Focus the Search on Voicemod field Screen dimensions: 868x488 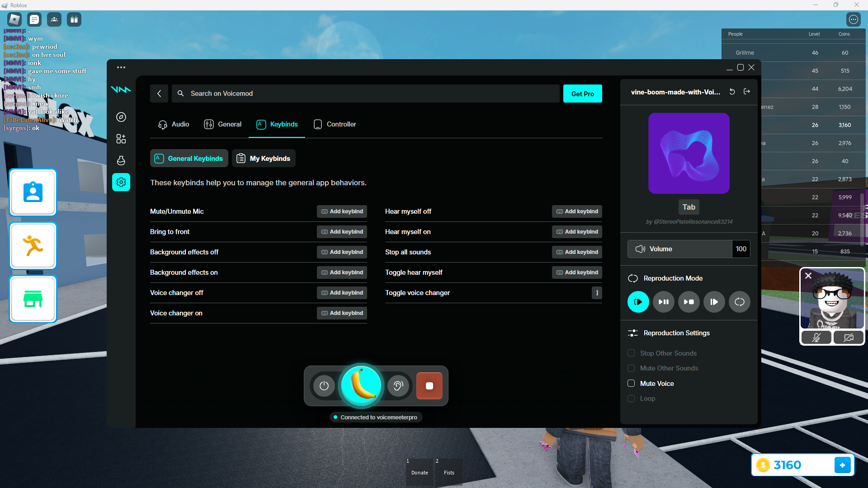(x=366, y=94)
